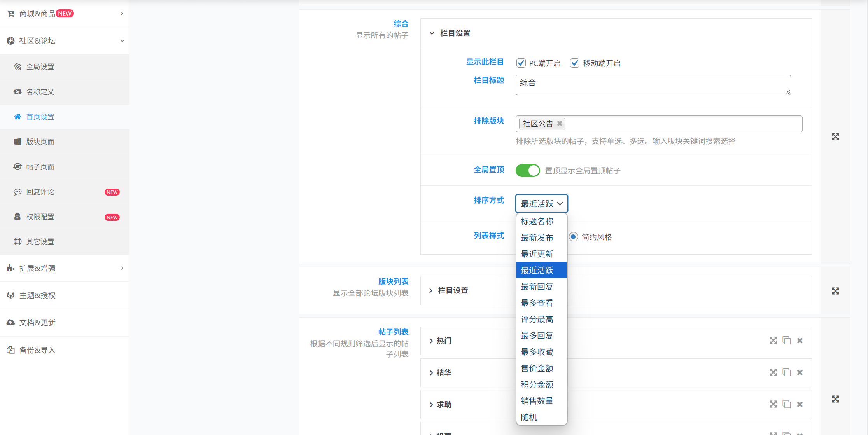Delete the 精华 row with X icon
This screenshot has height=435, width=868.
(800, 372)
